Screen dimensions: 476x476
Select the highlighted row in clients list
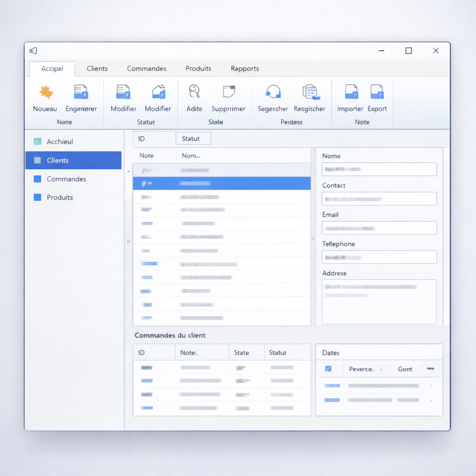pos(221,183)
